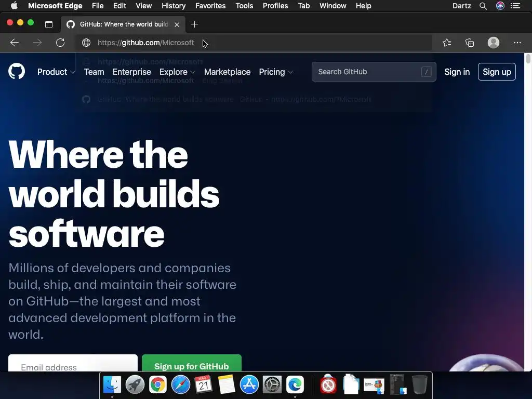Open the Apple menu
The image size is (532, 399).
[x=14, y=6]
